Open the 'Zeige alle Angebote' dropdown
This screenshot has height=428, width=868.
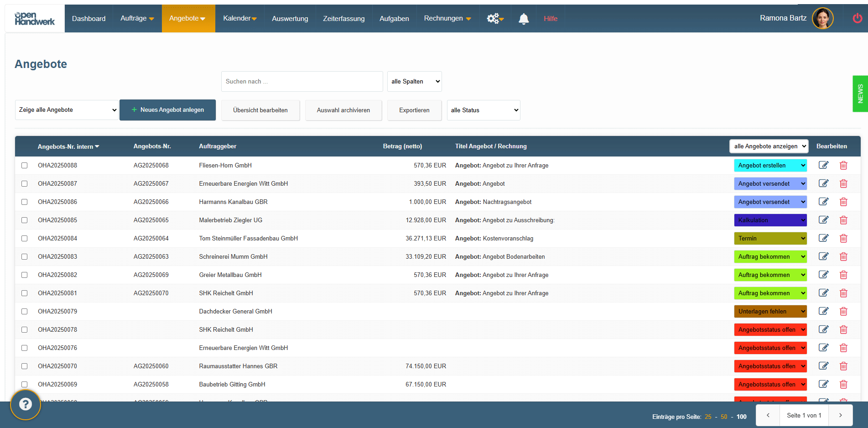pos(67,110)
